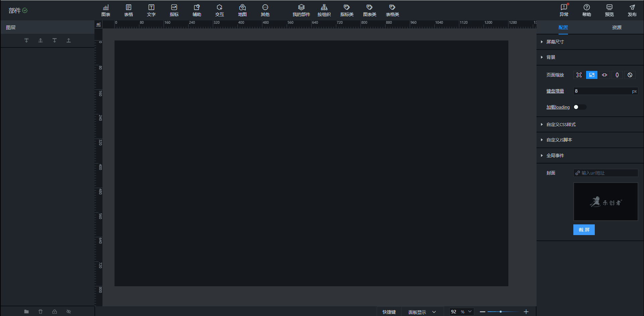Expand the 自定义CSS样式 section
Screen dimensions: 644x316
coord(561,124)
